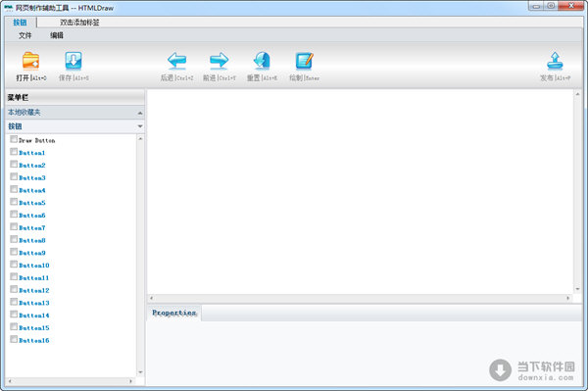Click the 重置 reset icon

[262, 61]
